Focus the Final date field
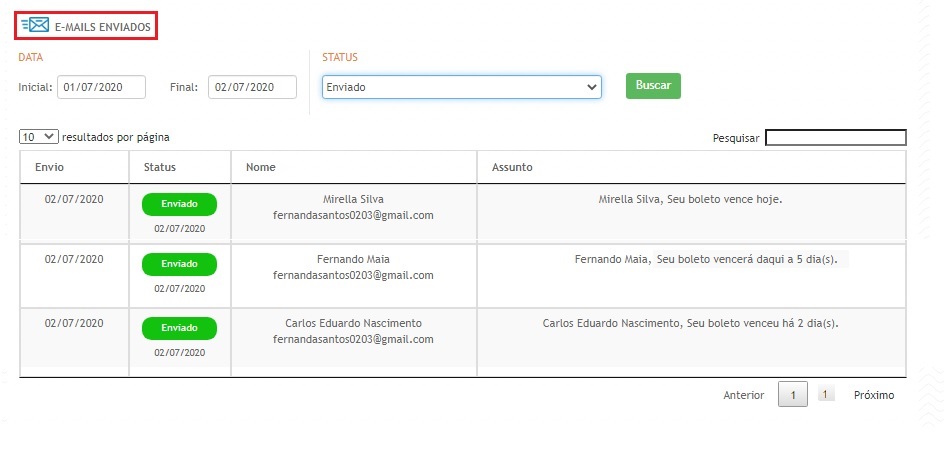 252,87
